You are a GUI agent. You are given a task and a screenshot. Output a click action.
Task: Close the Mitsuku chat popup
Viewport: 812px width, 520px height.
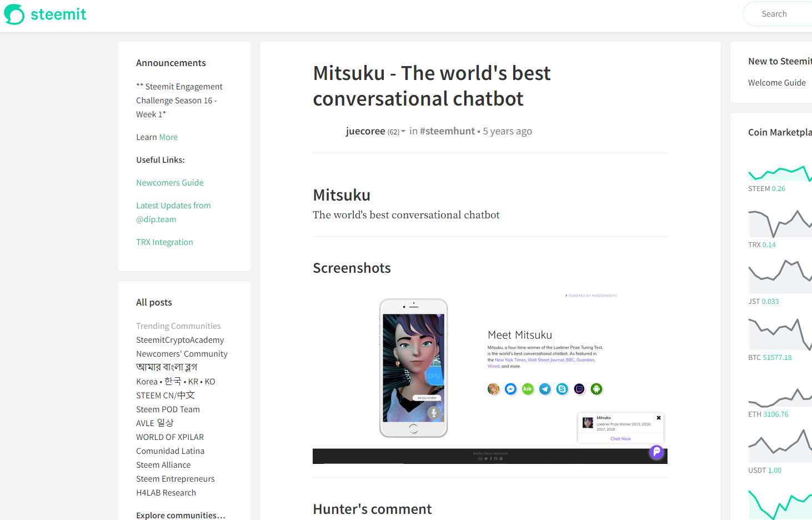point(659,418)
